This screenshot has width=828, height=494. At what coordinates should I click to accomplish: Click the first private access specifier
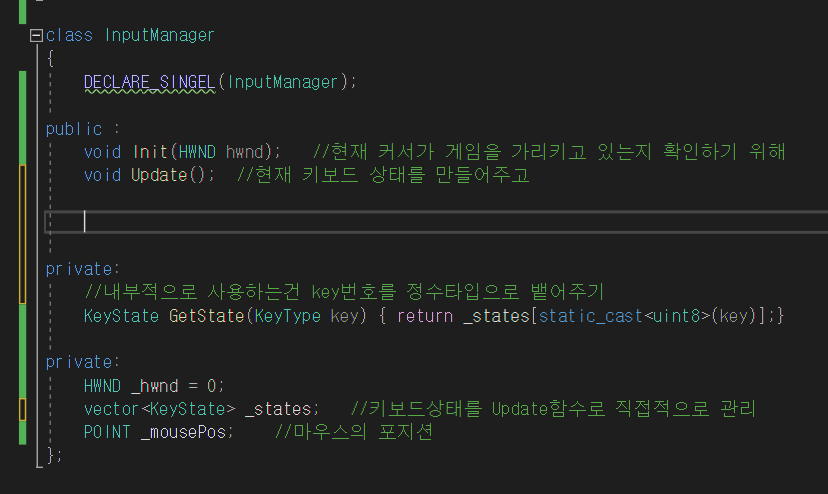coord(79,269)
